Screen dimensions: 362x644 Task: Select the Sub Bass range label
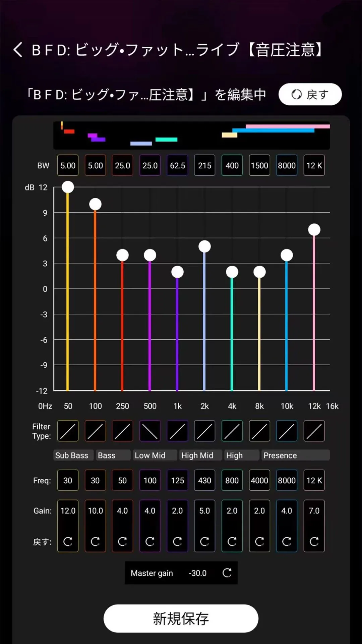click(x=73, y=455)
